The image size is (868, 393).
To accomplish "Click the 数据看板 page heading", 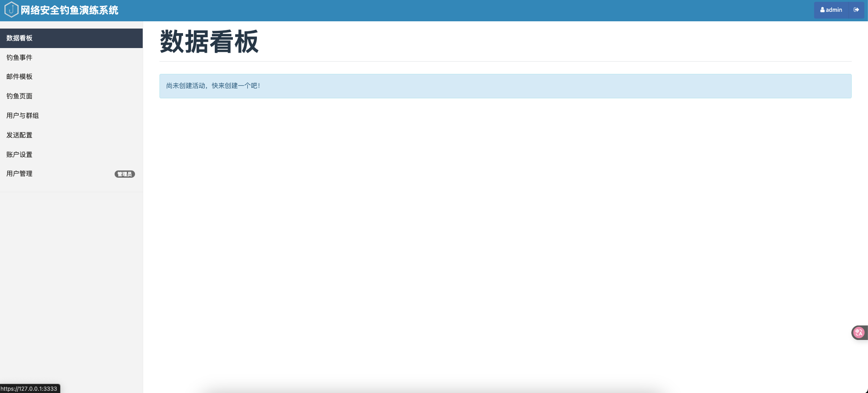I will 209,42.
